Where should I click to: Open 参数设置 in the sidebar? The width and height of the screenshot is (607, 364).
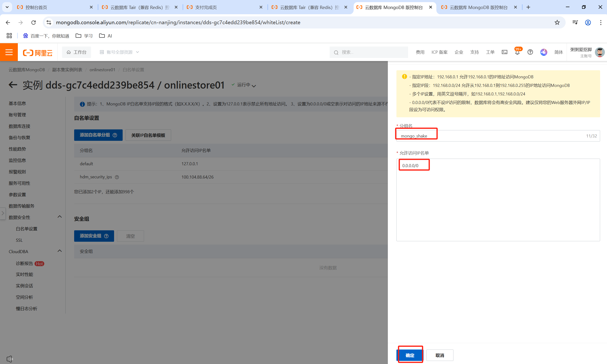17,194
